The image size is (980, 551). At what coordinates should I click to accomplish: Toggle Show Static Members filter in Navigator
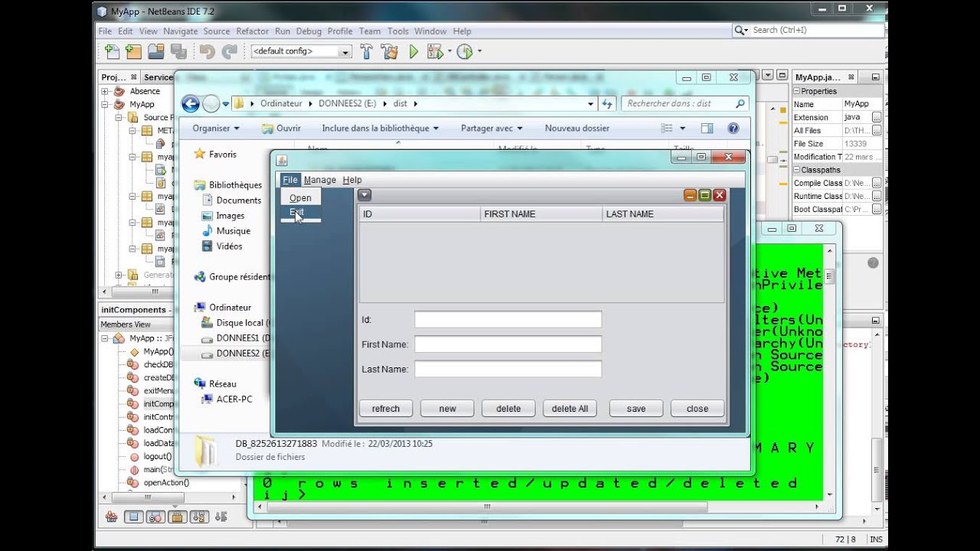pos(155,517)
